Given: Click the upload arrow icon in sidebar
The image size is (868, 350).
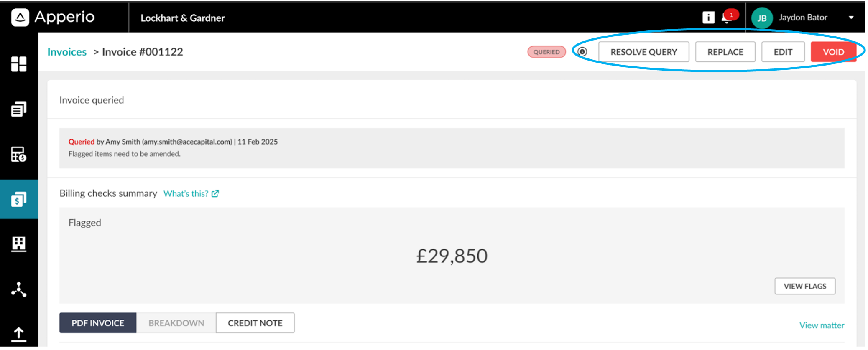Looking at the screenshot, I should pos(19,334).
